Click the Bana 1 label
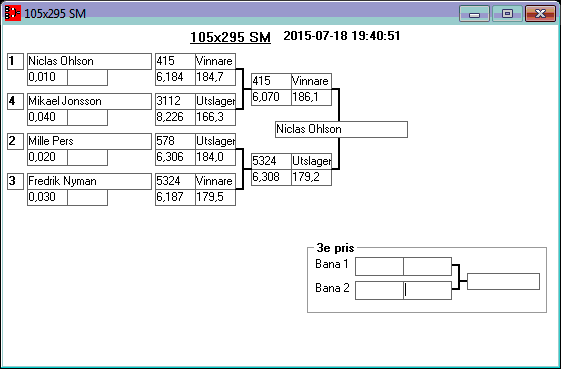This screenshot has height=369, width=561. tap(331, 264)
